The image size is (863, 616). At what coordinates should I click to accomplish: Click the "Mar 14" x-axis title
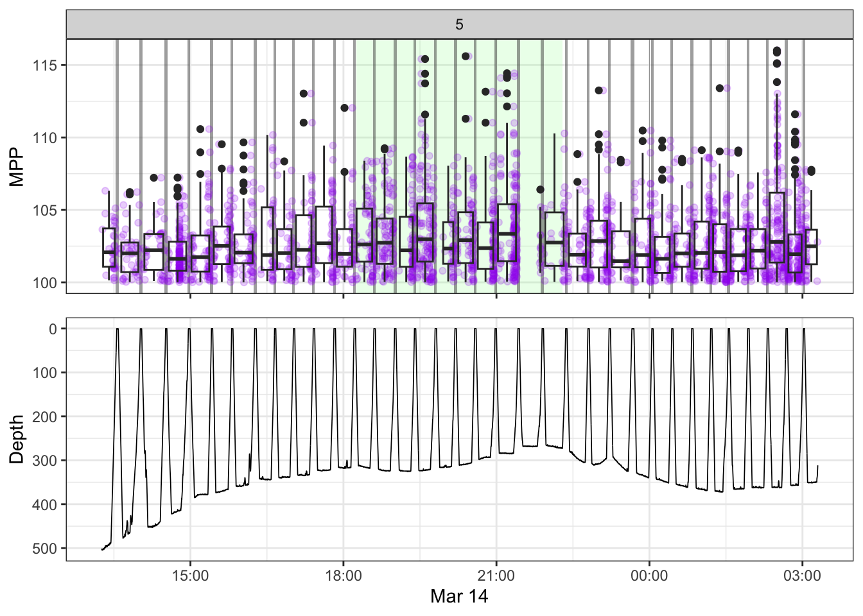459,597
